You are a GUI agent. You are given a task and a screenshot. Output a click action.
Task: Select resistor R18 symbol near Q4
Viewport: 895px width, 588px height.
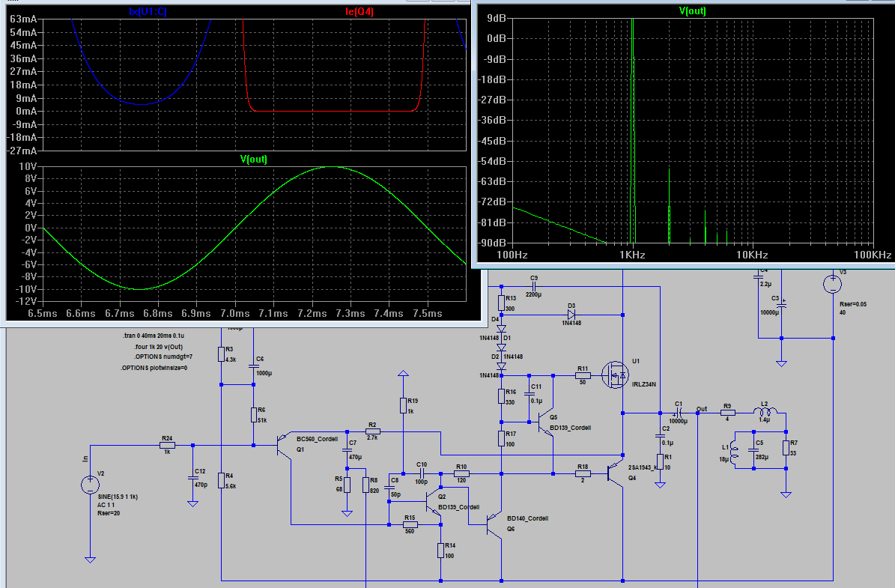(583, 473)
